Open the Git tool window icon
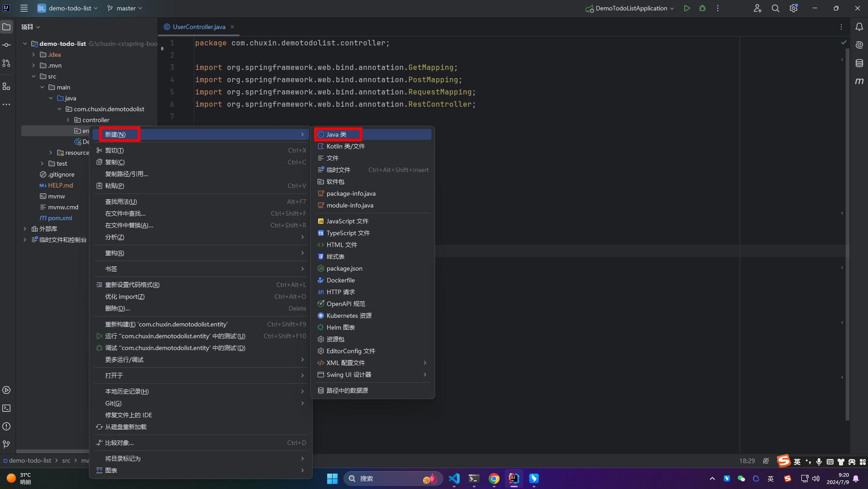868x489 pixels. click(6, 445)
